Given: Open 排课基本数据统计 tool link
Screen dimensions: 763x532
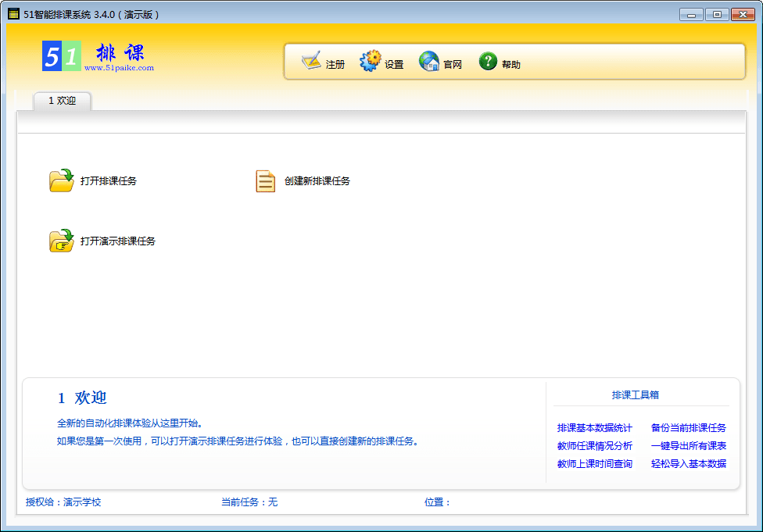Looking at the screenshot, I should [x=594, y=428].
